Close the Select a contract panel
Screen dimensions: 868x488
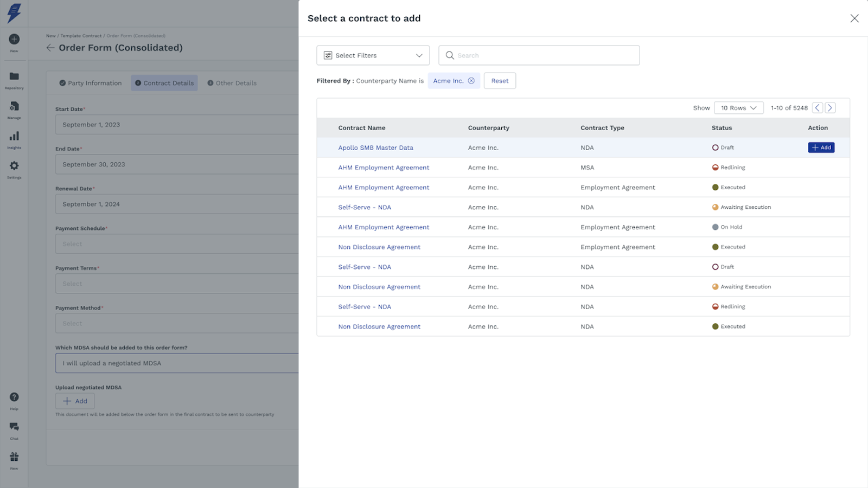point(854,18)
